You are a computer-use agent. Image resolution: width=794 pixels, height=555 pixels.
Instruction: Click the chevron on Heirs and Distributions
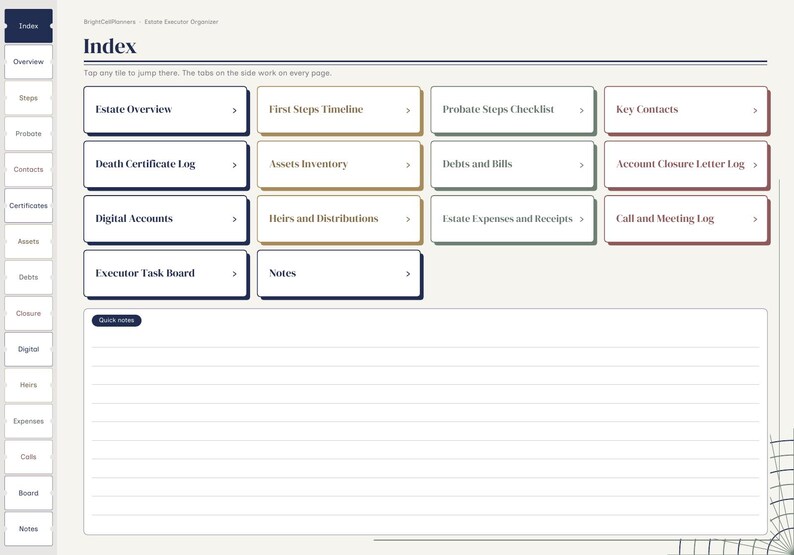[x=408, y=219]
